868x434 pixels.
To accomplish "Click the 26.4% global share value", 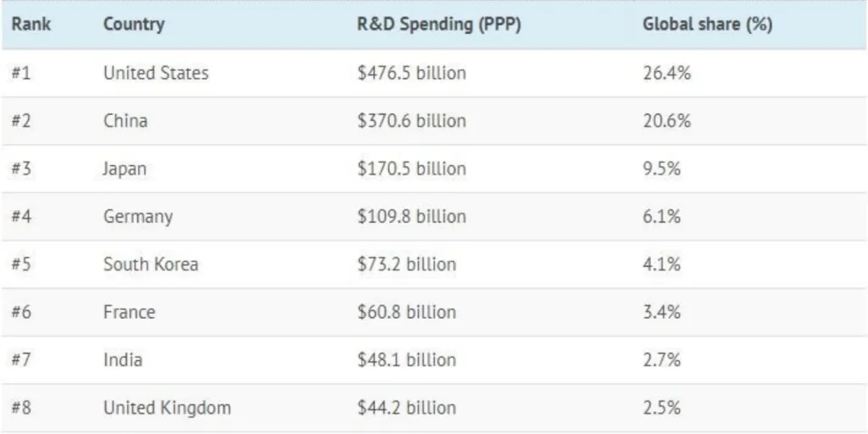I will pos(667,73).
